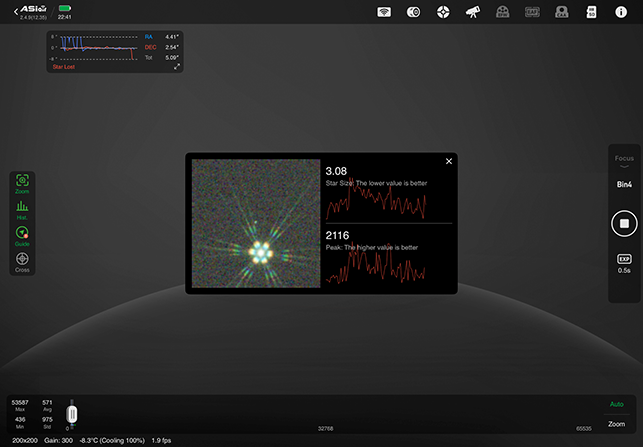Click the 0.5s exposure value
643x447 pixels.
[624, 271]
